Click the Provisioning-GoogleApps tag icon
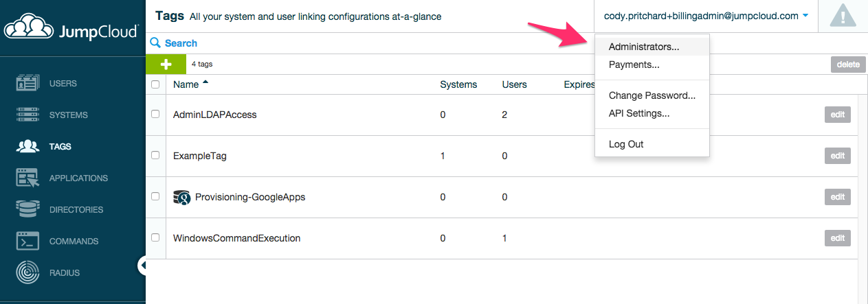Viewport: 868px width, 304px height. click(x=181, y=198)
